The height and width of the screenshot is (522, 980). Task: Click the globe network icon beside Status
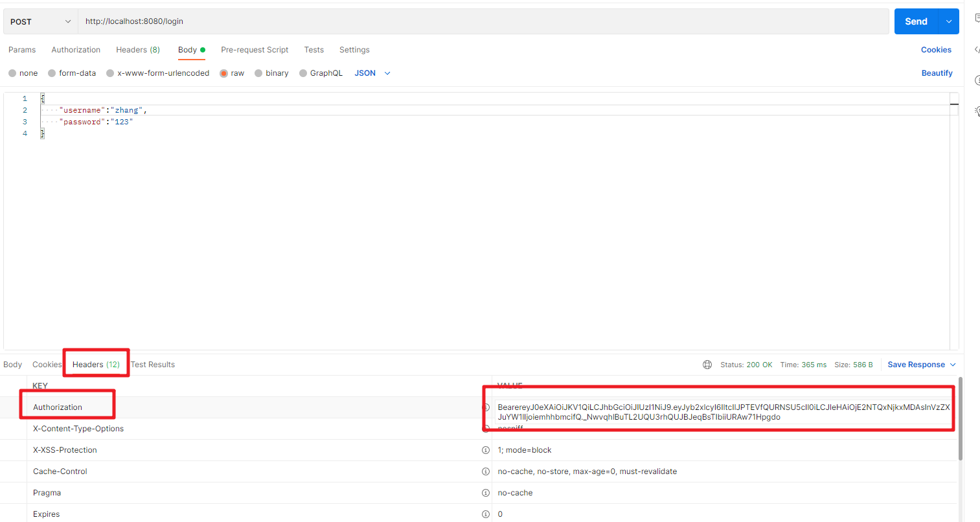[707, 365]
